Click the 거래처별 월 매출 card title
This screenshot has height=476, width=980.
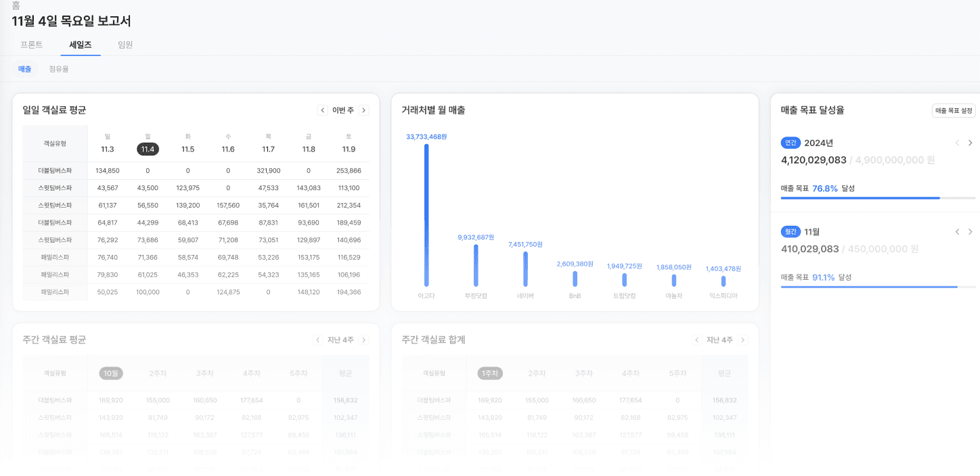click(x=433, y=110)
